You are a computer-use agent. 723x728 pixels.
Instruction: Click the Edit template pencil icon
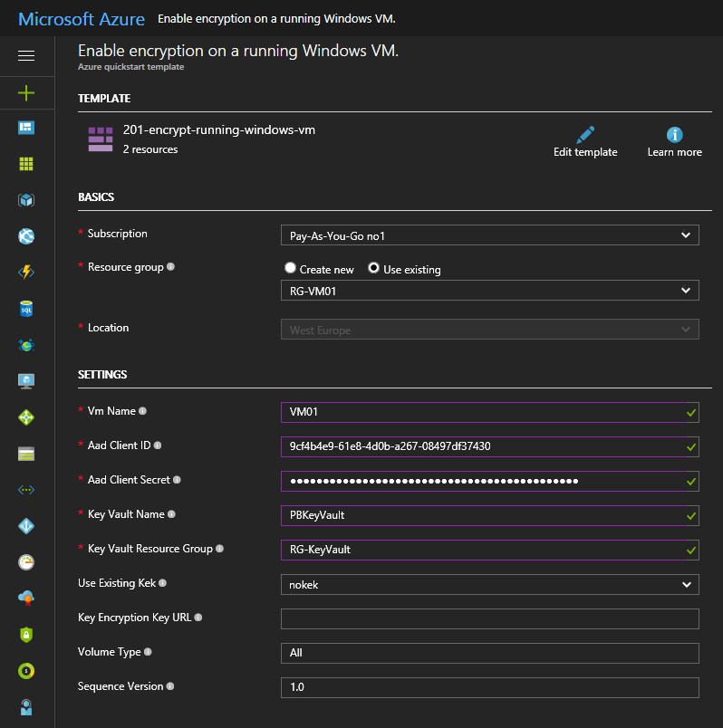585,135
